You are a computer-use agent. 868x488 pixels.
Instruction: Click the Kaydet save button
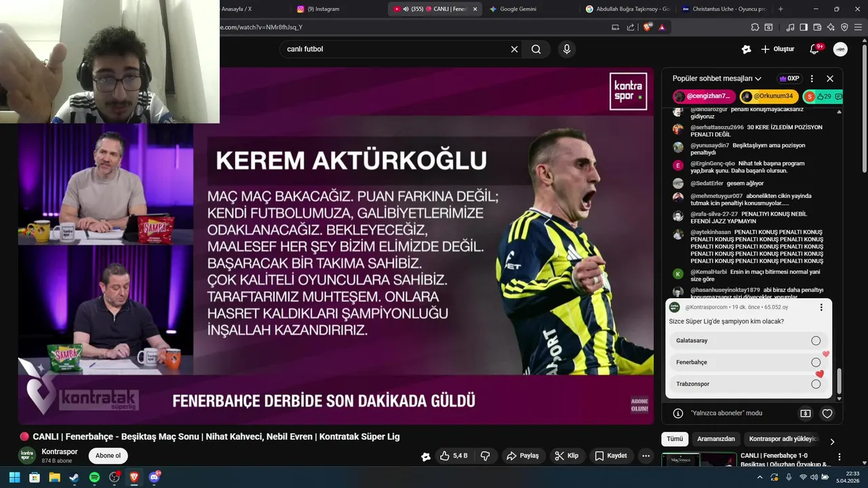(611, 455)
